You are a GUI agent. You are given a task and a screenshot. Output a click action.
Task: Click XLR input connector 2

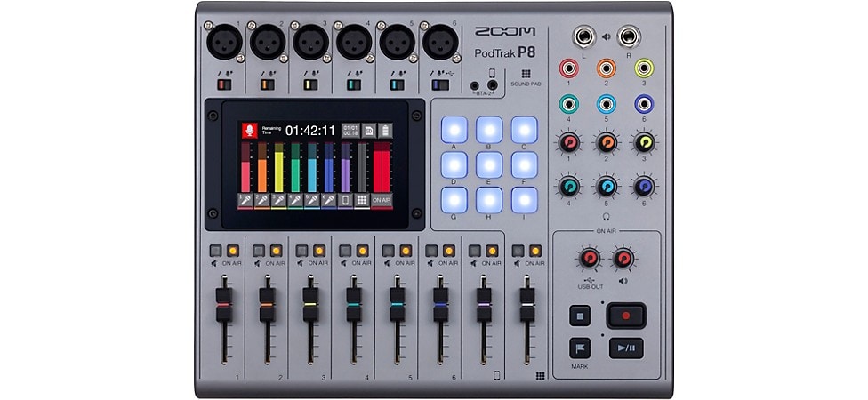(x=268, y=42)
